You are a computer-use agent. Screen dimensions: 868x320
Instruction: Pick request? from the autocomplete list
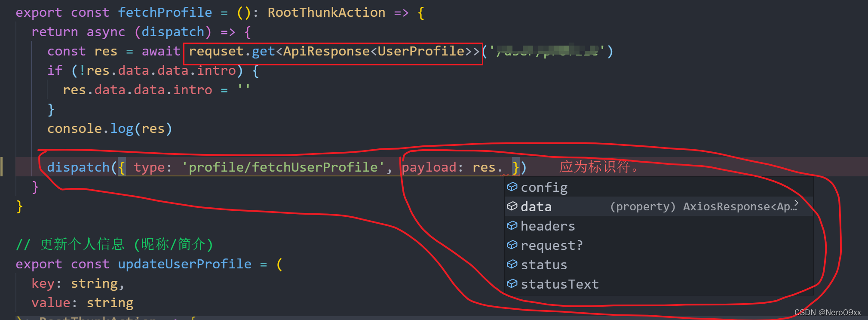pos(659,246)
